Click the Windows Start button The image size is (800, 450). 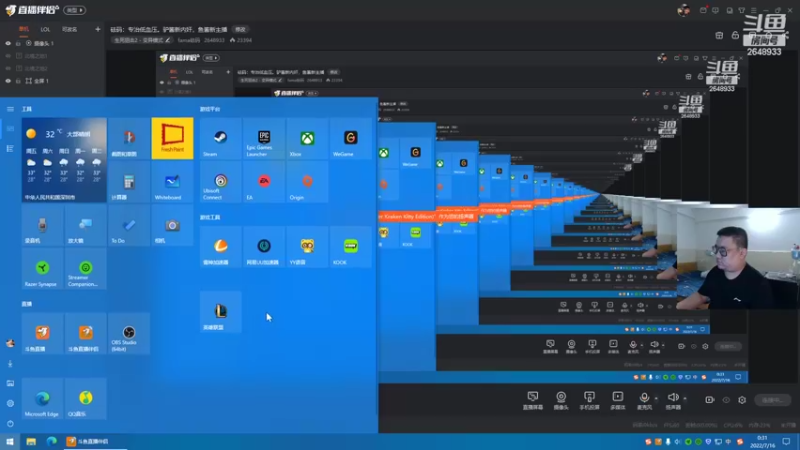point(10,441)
